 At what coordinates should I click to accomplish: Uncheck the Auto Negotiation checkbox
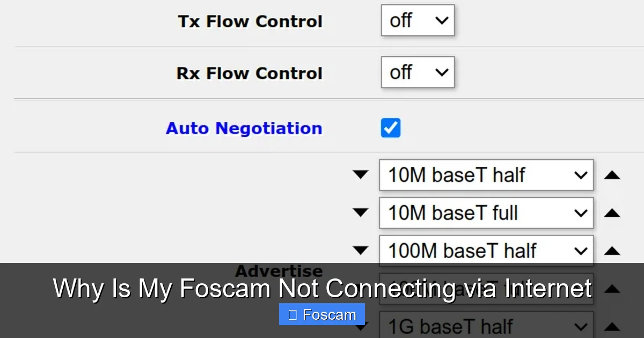coord(390,128)
